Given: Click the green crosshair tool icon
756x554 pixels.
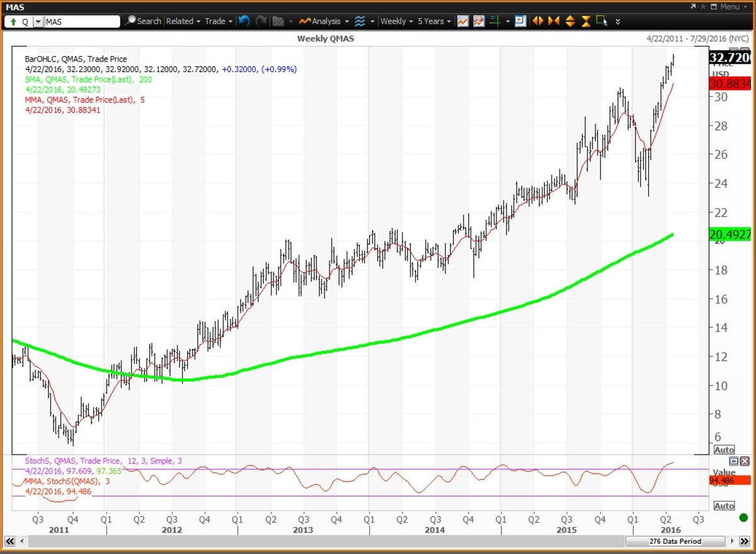Looking at the screenshot, I should pos(495,21).
